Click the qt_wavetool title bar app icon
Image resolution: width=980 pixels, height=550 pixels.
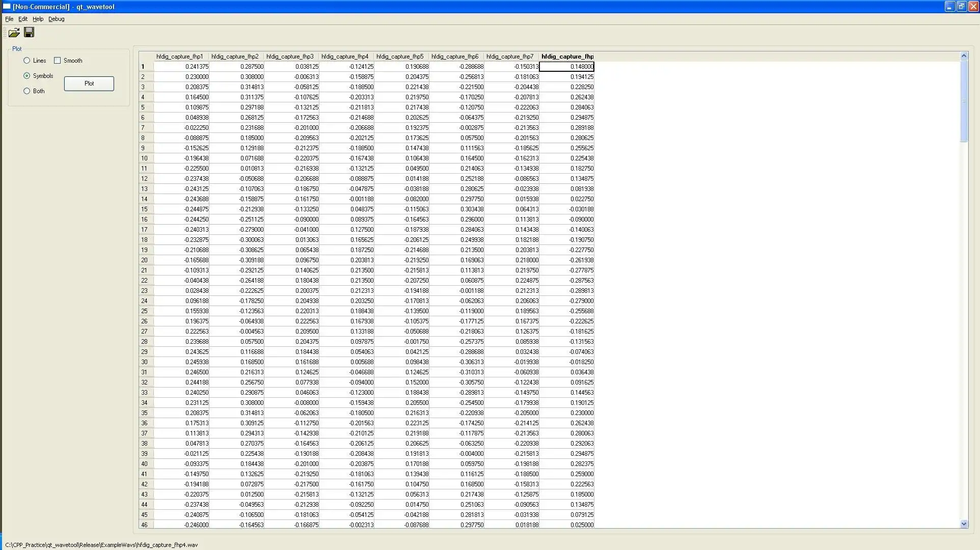pyautogui.click(x=7, y=7)
